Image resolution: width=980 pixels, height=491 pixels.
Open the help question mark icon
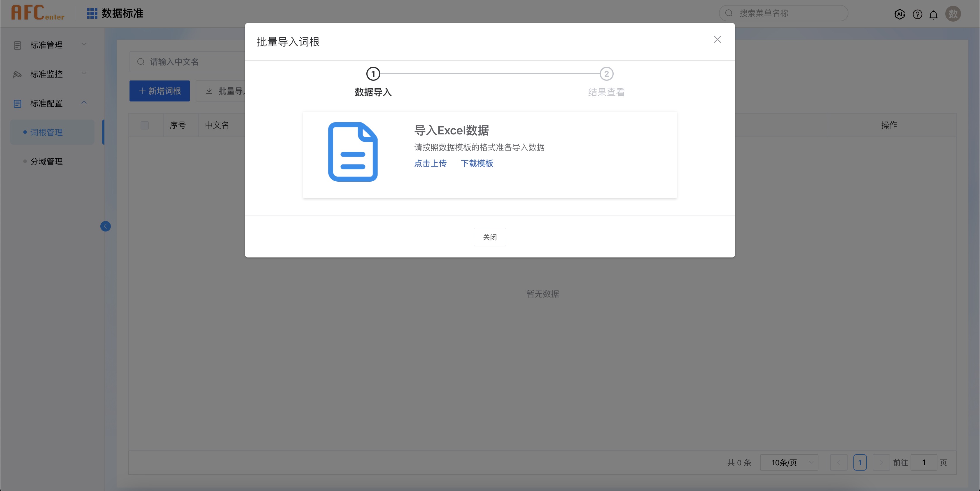point(917,15)
